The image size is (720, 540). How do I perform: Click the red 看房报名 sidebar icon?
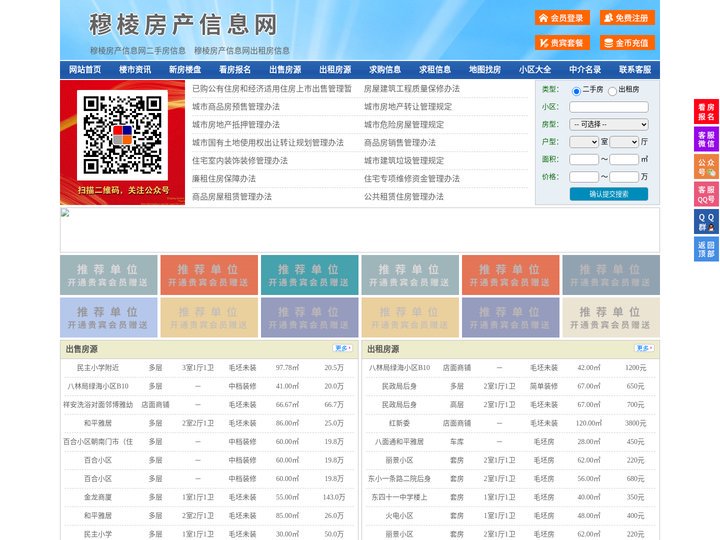click(706, 112)
